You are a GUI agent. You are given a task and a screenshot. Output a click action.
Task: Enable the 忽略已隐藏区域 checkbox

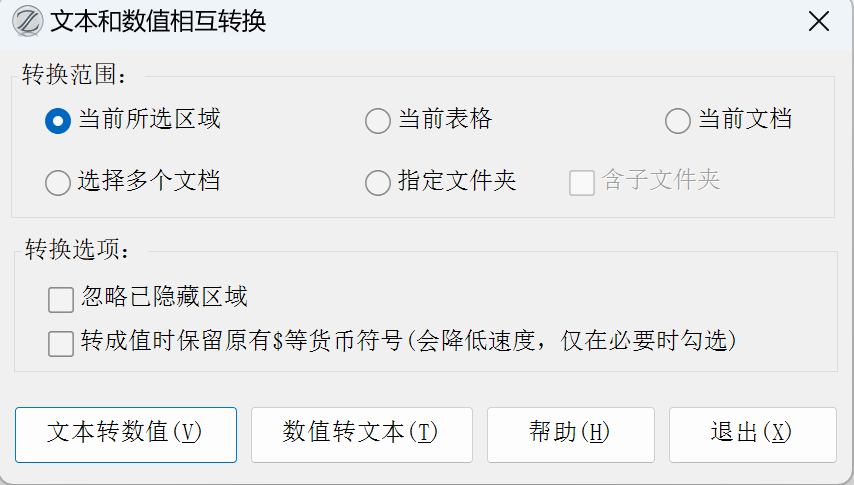(61, 298)
